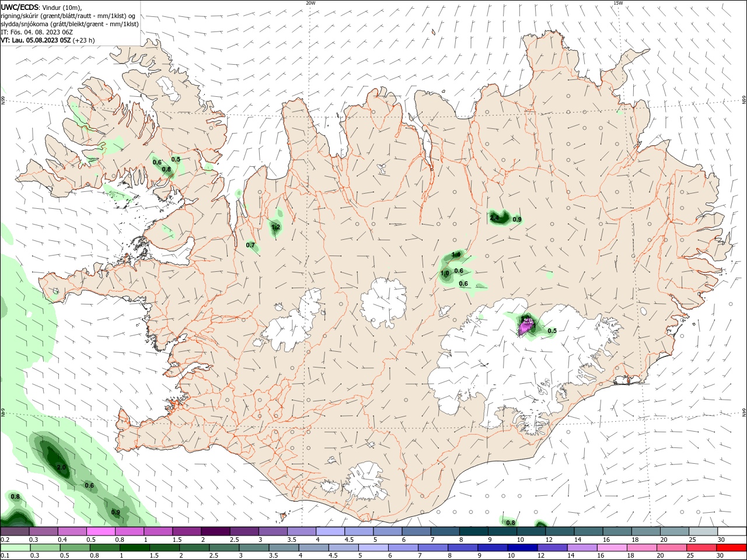Pick the light lavender snow-scale swatch starting at 4

330,531
